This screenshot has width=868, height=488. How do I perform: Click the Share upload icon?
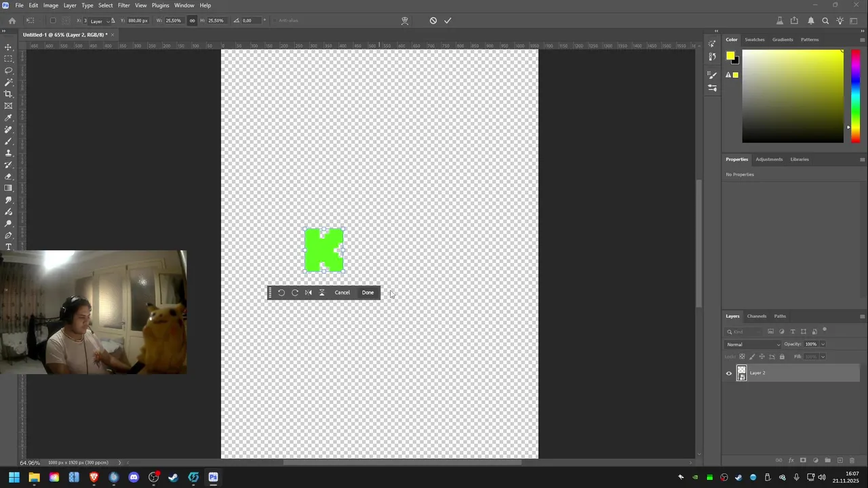pyautogui.click(x=794, y=21)
